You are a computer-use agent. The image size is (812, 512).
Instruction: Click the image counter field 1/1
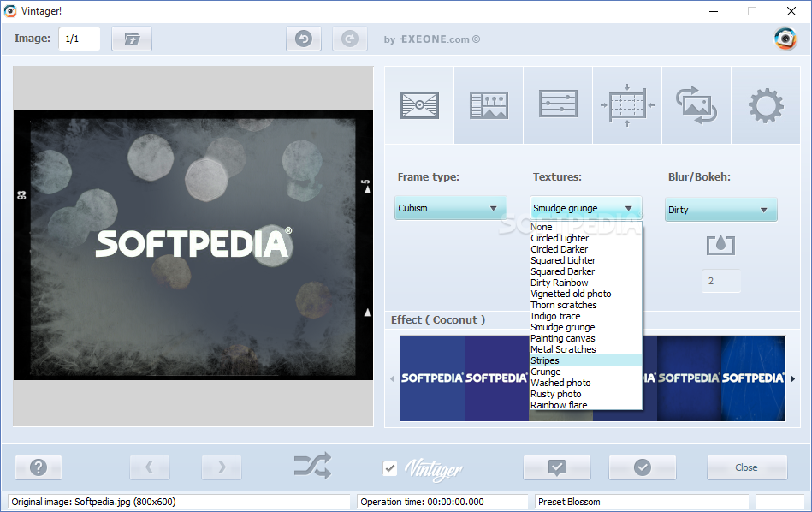point(80,39)
